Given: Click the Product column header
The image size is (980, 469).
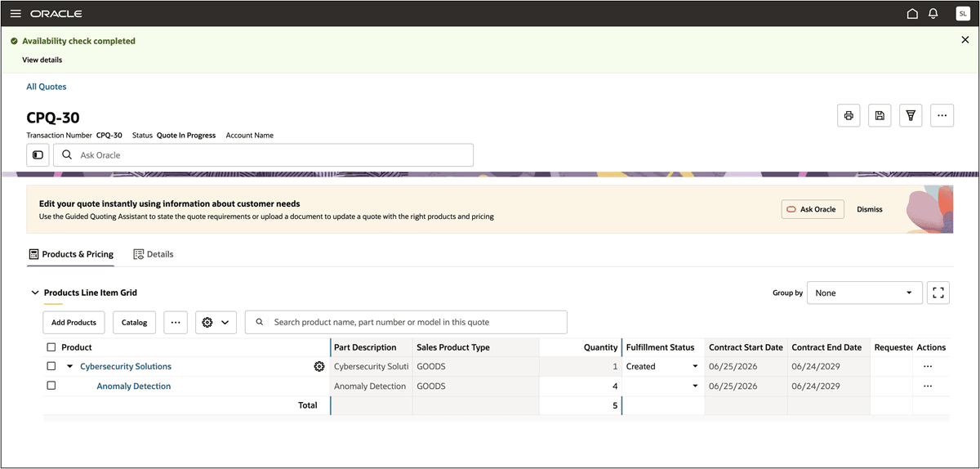Looking at the screenshot, I should tap(77, 347).
